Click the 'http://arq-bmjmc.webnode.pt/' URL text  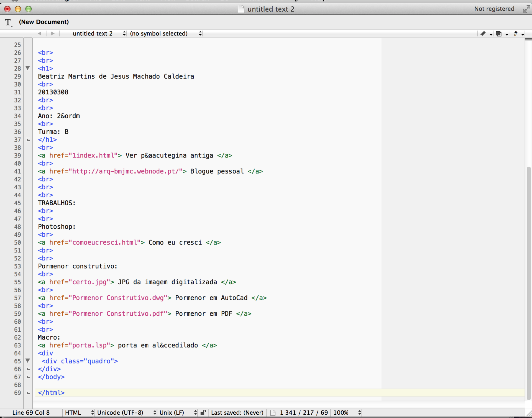125,171
